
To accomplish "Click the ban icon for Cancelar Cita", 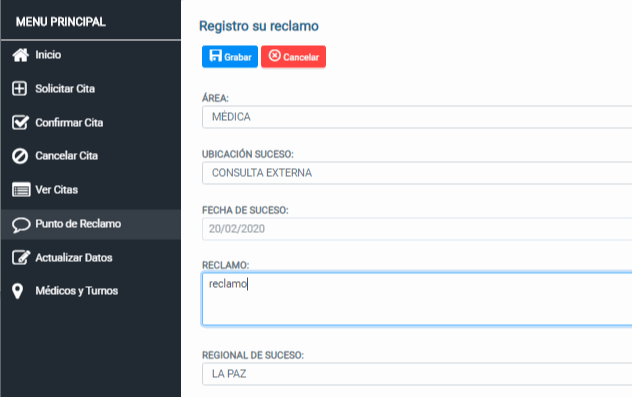I will pos(20,156).
